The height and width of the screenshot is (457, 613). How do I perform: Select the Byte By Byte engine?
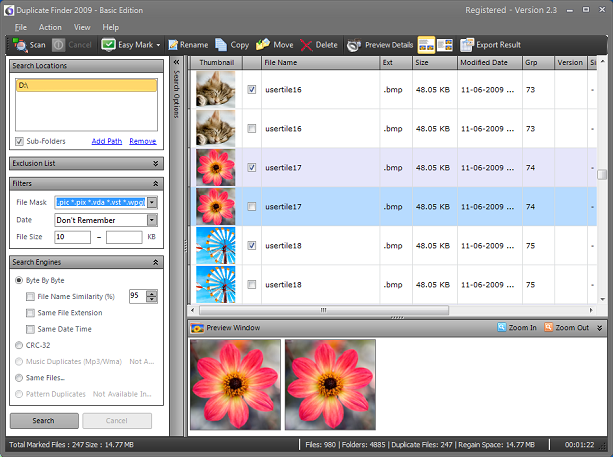pos(19,280)
